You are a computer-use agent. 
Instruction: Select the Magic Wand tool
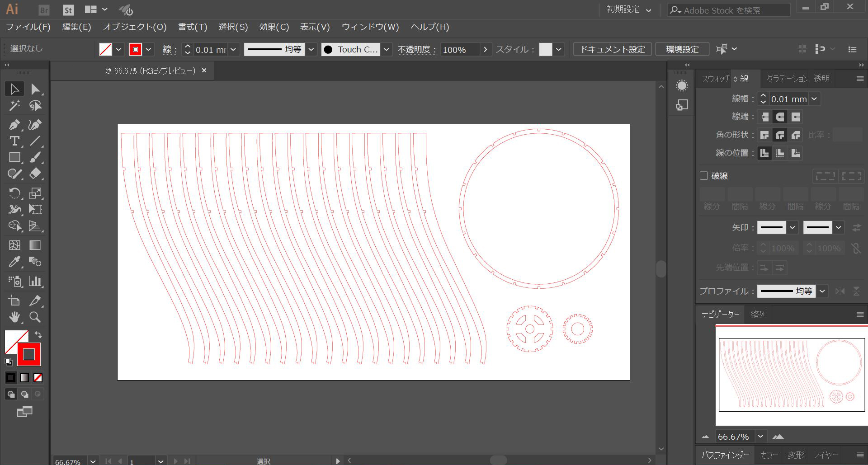[x=14, y=106]
